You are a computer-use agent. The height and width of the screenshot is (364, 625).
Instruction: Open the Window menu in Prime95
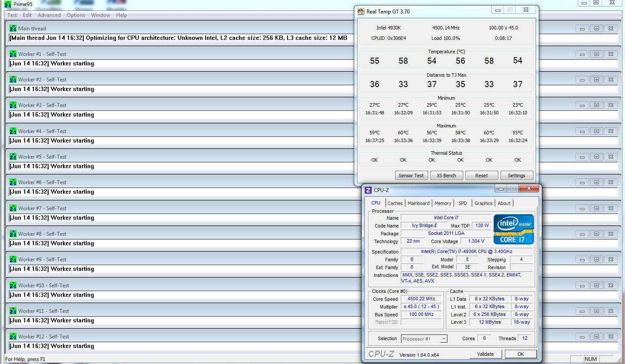click(x=101, y=15)
